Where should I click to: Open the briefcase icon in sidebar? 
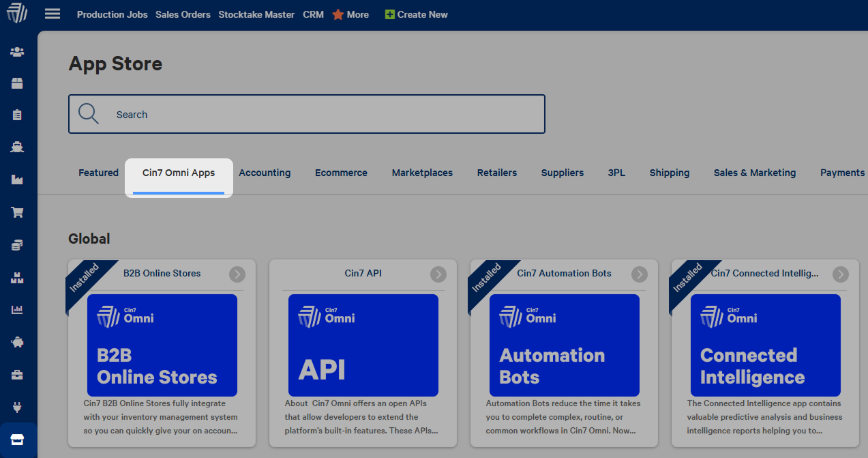tap(18, 375)
